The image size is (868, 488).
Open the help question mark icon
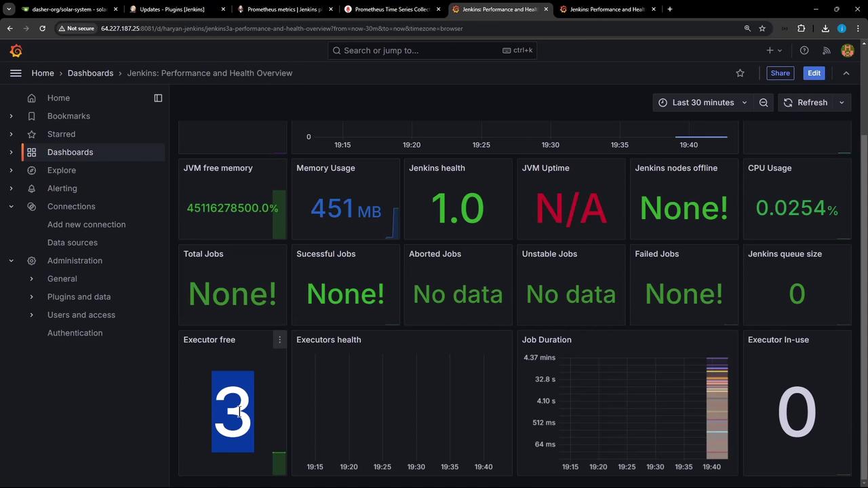[x=804, y=50]
